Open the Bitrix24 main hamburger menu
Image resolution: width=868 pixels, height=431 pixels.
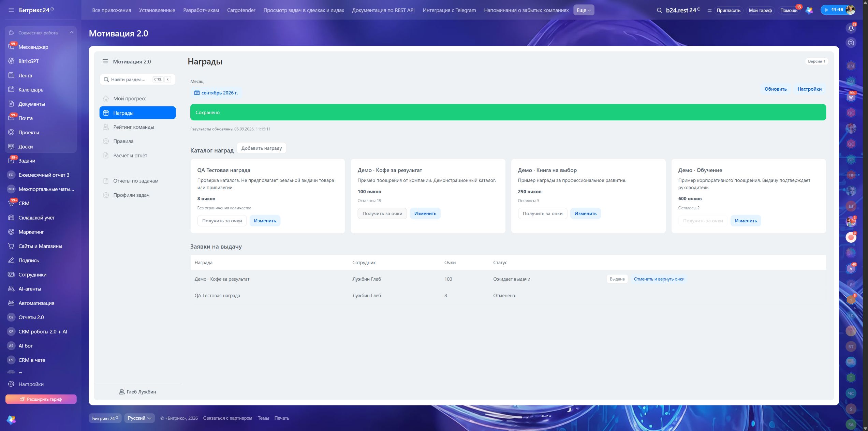click(x=11, y=10)
